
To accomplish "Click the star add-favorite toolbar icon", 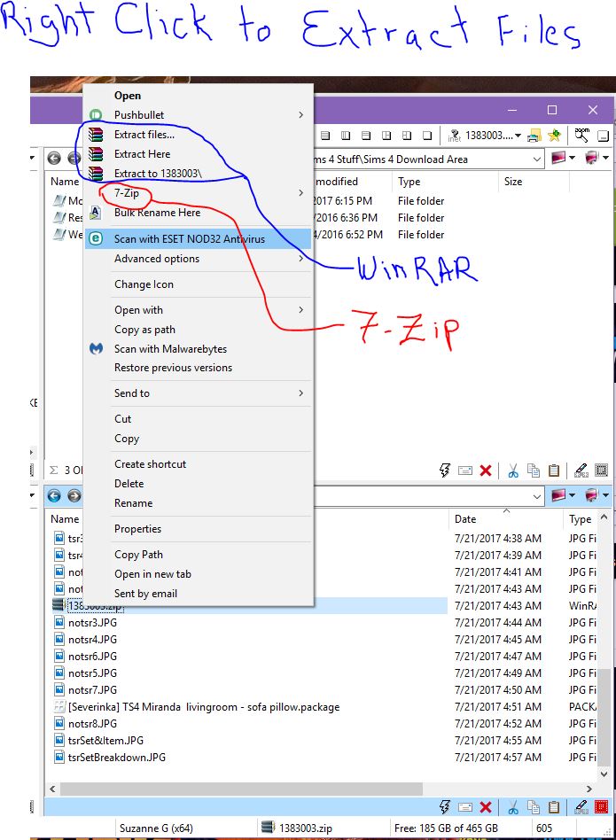I will pos(555,136).
